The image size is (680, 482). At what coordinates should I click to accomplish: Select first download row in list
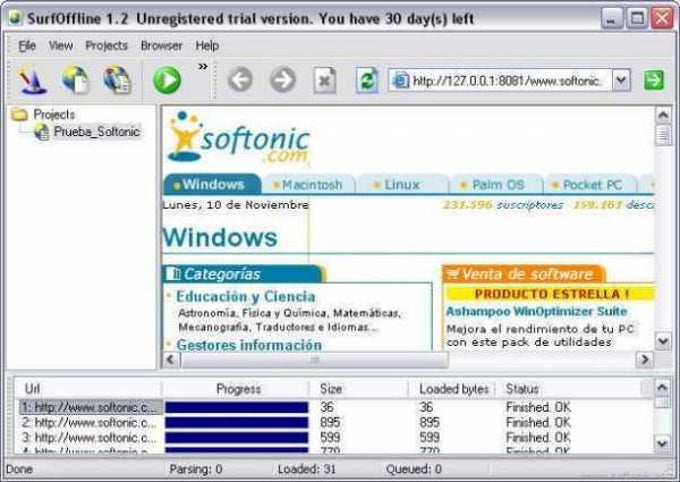[334, 407]
